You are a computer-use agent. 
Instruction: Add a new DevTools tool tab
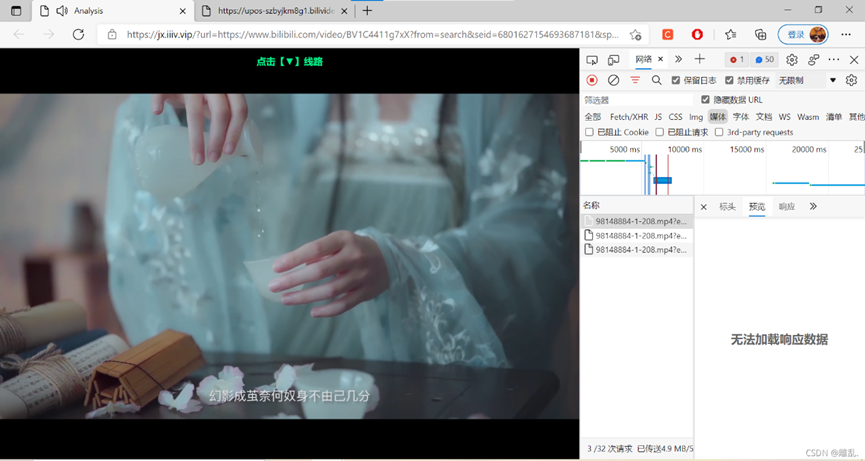click(x=700, y=59)
